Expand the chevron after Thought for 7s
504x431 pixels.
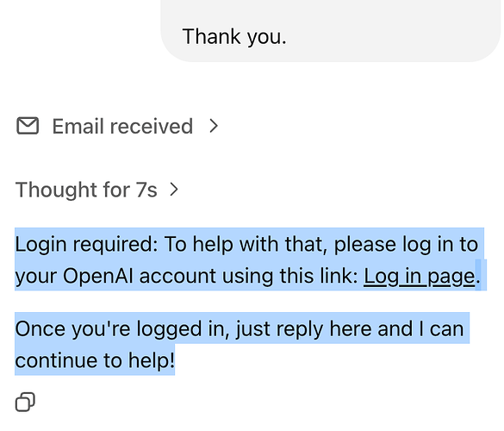(x=174, y=190)
